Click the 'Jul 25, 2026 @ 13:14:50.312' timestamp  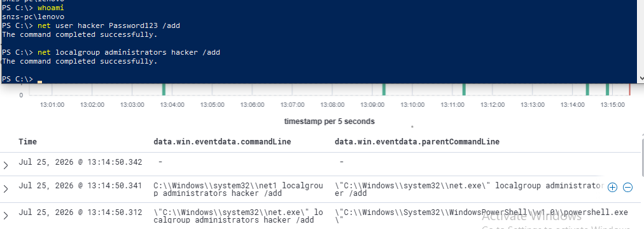click(x=80, y=212)
